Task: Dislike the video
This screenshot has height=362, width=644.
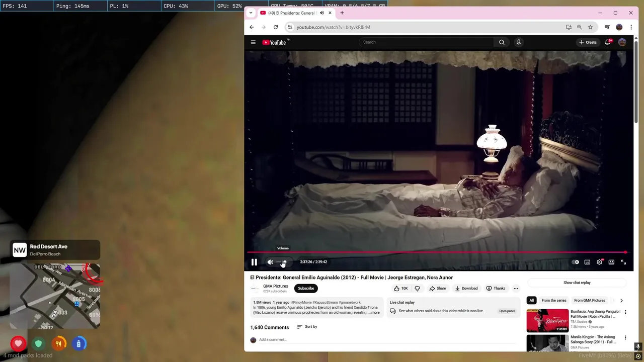Action: (x=417, y=288)
